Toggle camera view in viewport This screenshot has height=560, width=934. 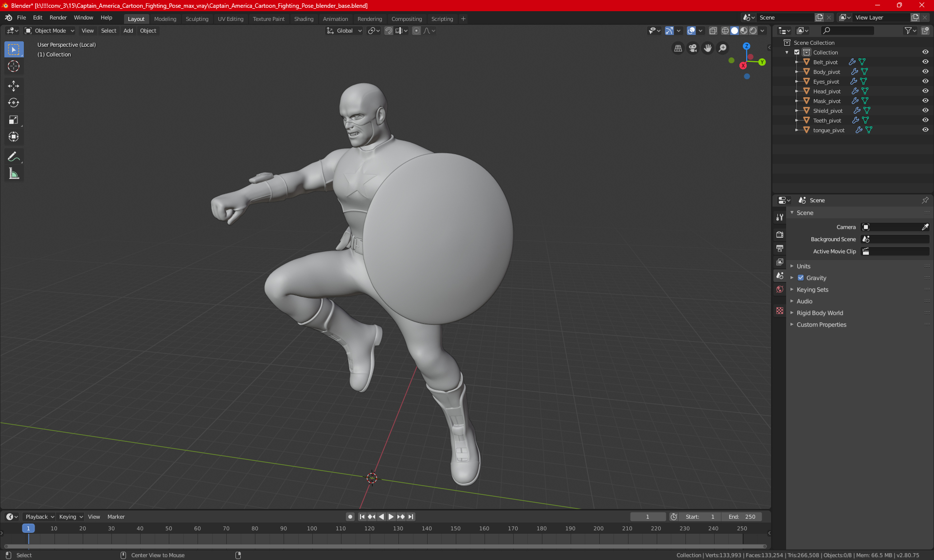click(x=693, y=48)
